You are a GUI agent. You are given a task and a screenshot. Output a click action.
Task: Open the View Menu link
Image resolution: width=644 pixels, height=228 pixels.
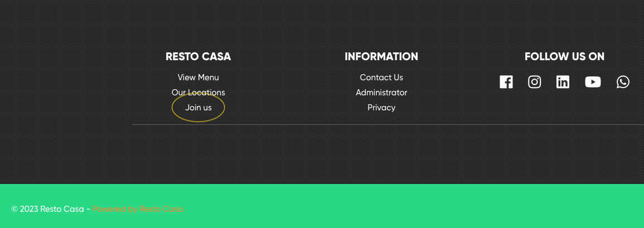point(198,77)
